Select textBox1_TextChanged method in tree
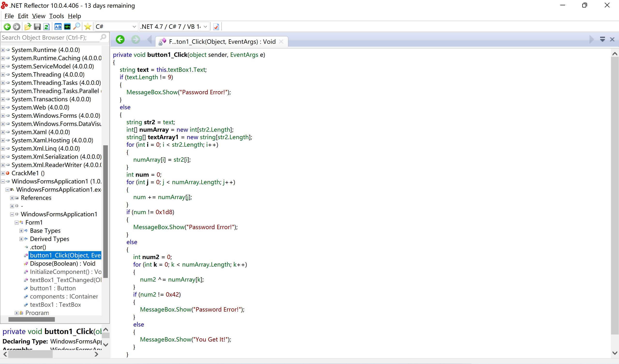 click(x=66, y=280)
